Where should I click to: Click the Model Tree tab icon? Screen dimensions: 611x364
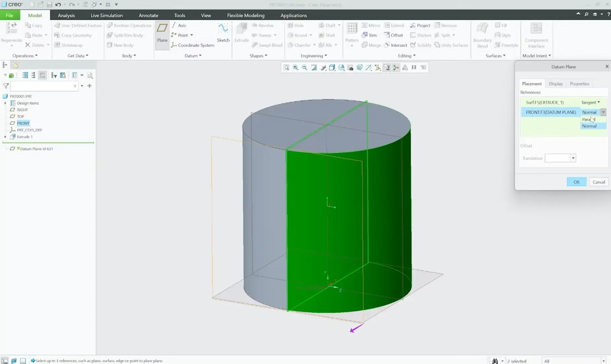(x=5, y=65)
